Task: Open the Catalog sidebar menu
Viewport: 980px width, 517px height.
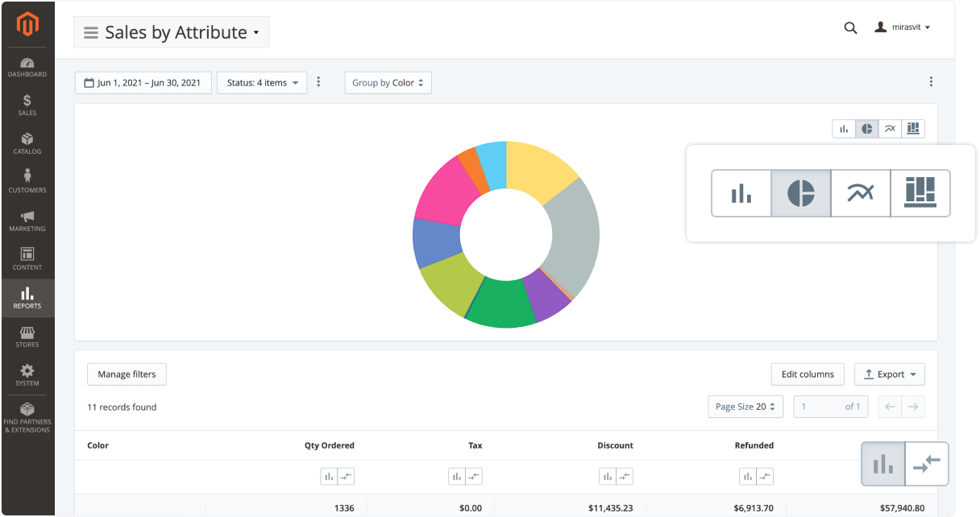Action: click(x=27, y=144)
